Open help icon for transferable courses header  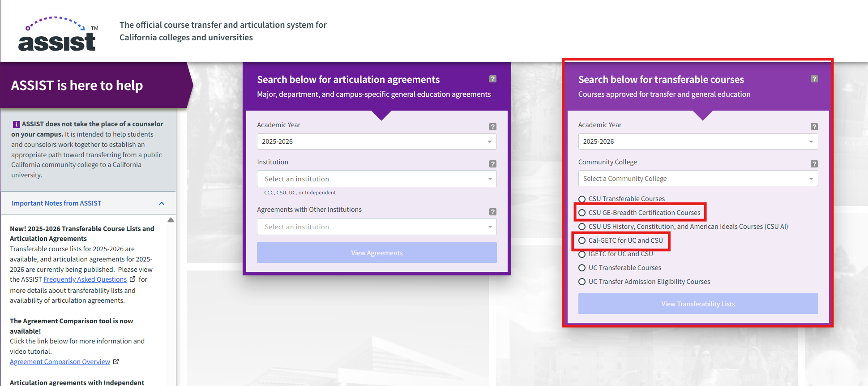click(x=814, y=79)
